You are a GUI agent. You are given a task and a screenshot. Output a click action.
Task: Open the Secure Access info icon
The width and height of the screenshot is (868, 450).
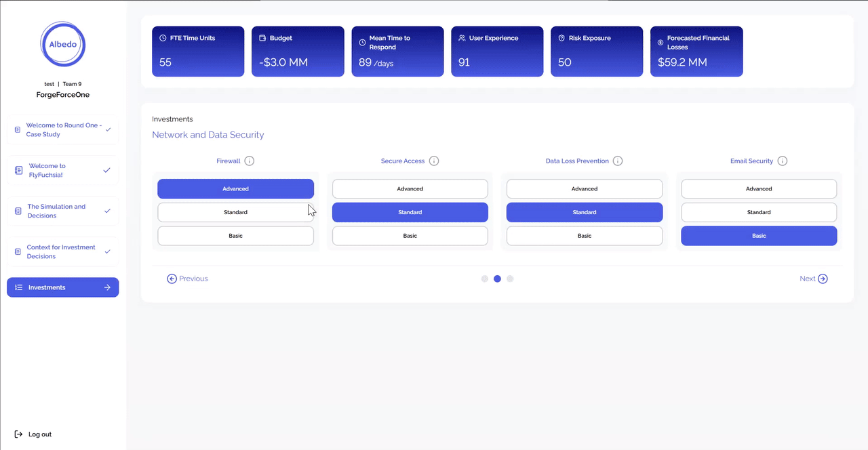[434, 161]
